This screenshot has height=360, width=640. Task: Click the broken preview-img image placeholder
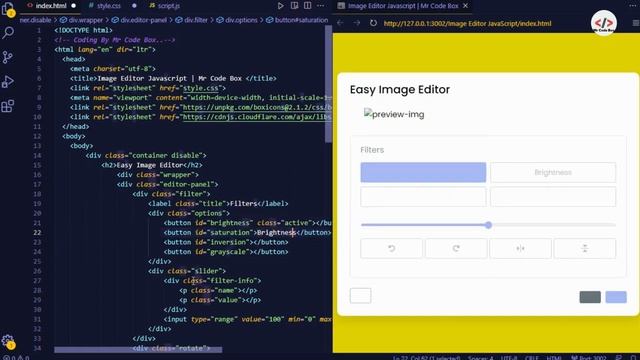[x=394, y=114]
